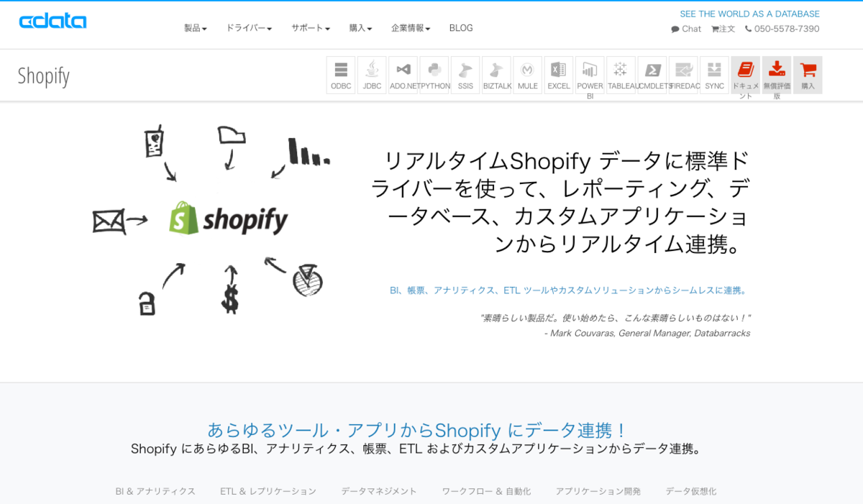Go to the BLOG menu item
The height and width of the screenshot is (504, 863).
[460, 28]
